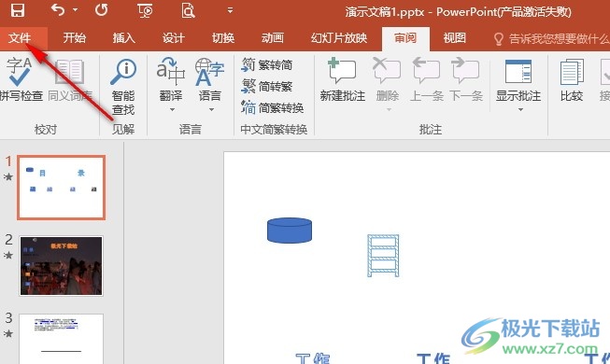Open the 同义词库 thesaurus
610x364 pixels.
pyautogui.click(x=70, y=79)
